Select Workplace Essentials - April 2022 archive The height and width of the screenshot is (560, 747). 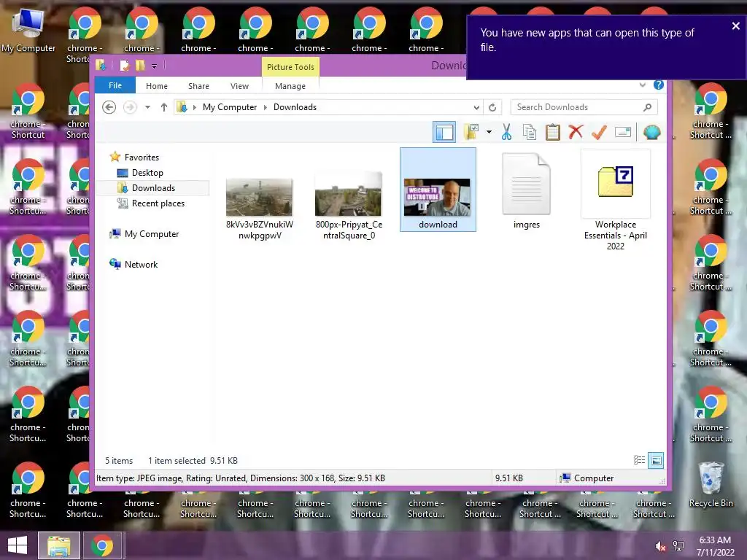tap(616, 201)
